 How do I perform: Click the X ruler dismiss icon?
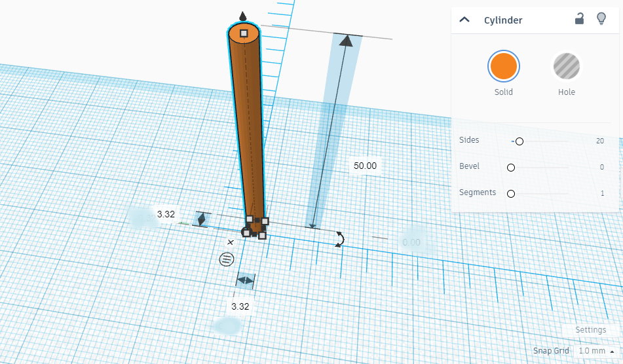[231, 242]
